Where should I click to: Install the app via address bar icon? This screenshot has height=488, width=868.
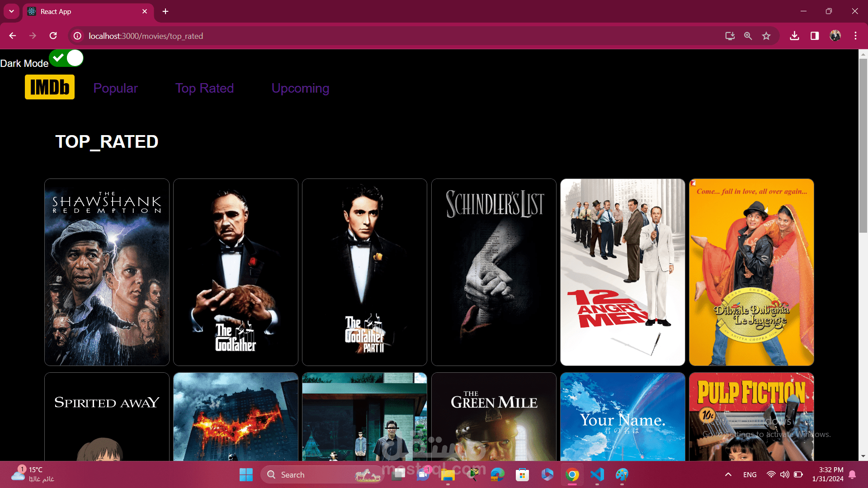click(730, 36)
